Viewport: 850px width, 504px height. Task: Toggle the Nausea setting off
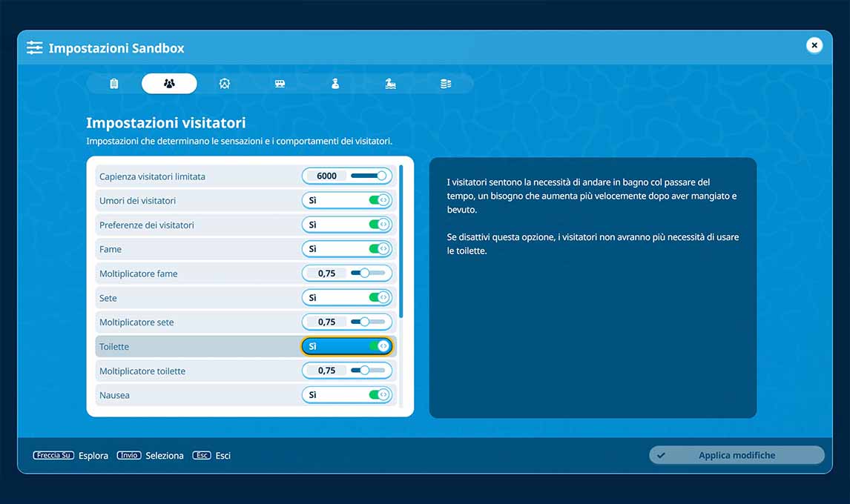point(378,395)
